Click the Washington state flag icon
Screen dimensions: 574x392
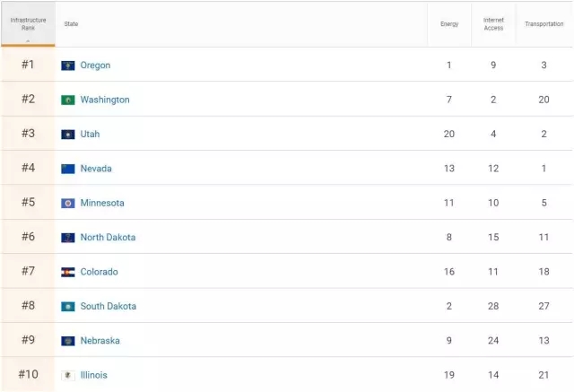[x=68, y=100]
